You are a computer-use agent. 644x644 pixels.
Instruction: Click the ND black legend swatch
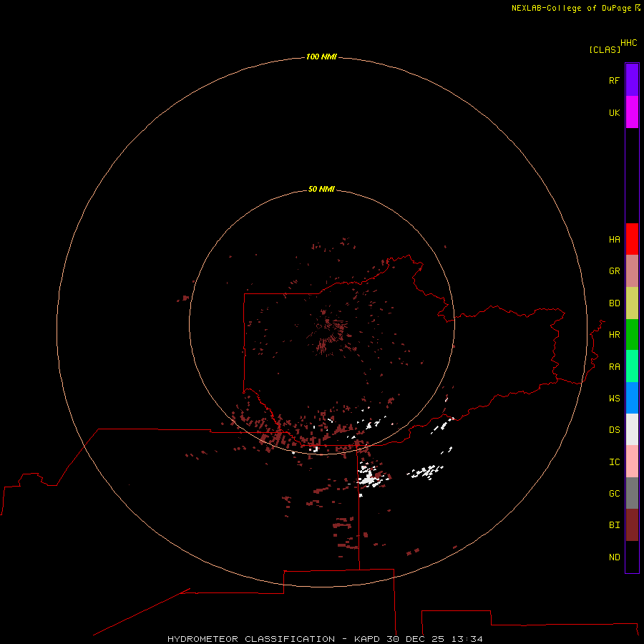pos(632,557)
